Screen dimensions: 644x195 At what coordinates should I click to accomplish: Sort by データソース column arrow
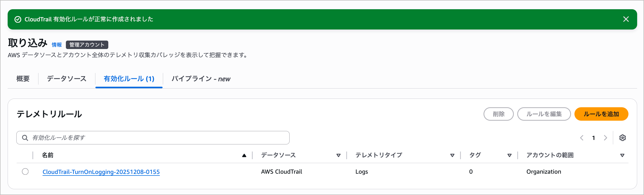point(338,155)
